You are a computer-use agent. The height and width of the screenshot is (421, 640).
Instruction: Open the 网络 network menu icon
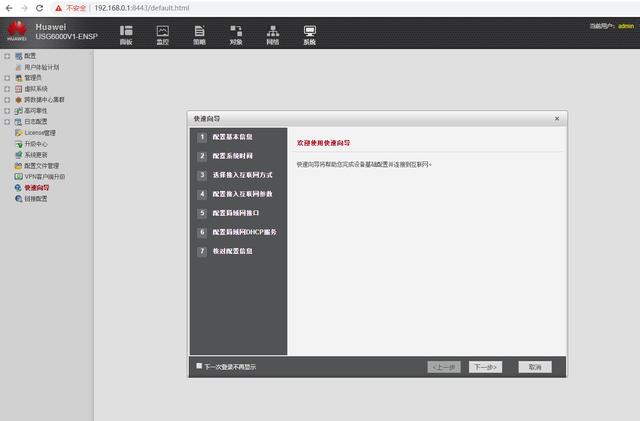tap(273, 34)
